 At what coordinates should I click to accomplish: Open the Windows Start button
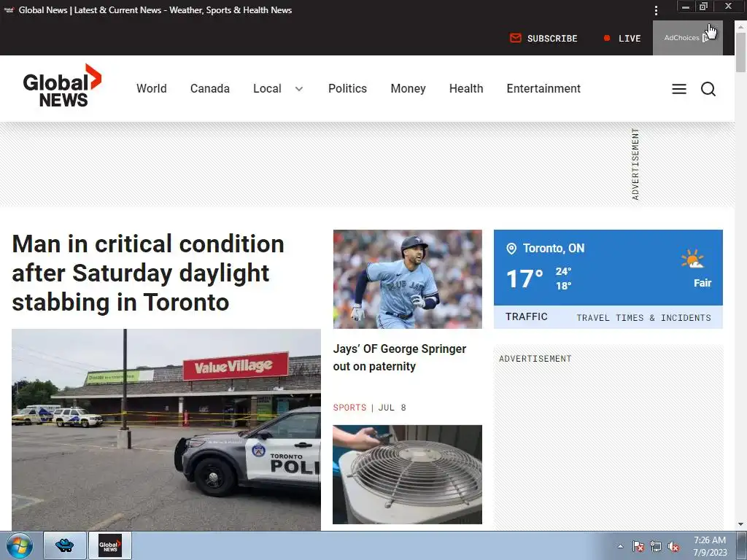(x=20, y=545)
